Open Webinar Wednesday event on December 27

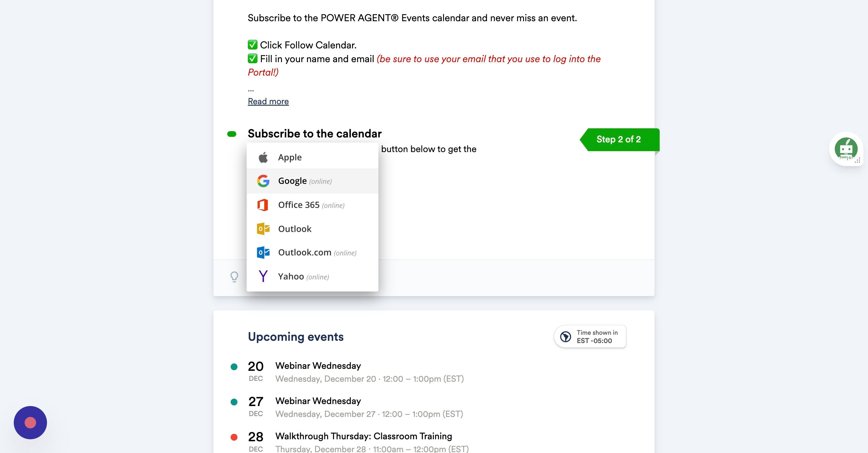[x=318, y=401]
